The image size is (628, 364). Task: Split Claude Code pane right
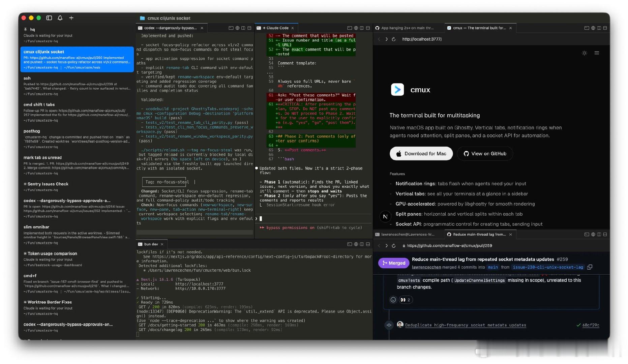coord(362,28)
